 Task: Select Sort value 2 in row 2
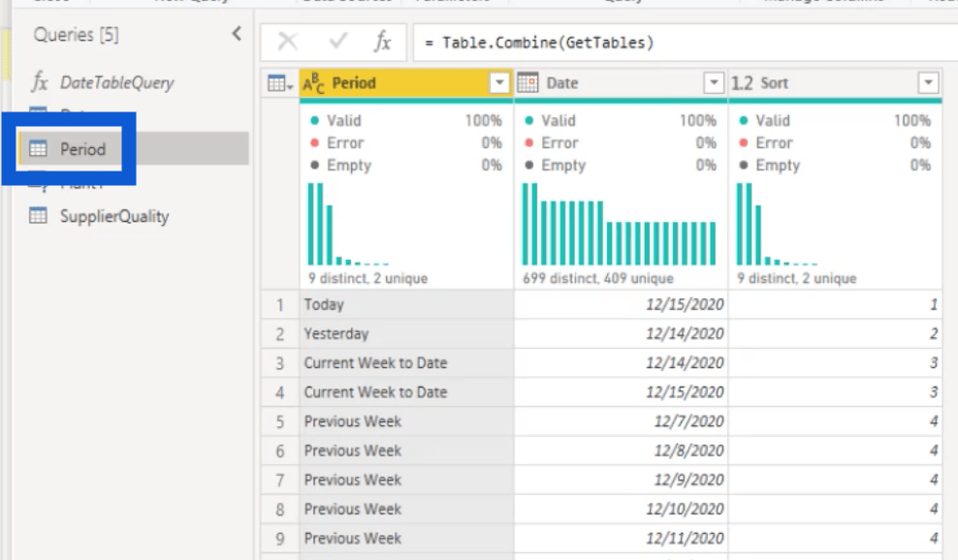(835, 333)
